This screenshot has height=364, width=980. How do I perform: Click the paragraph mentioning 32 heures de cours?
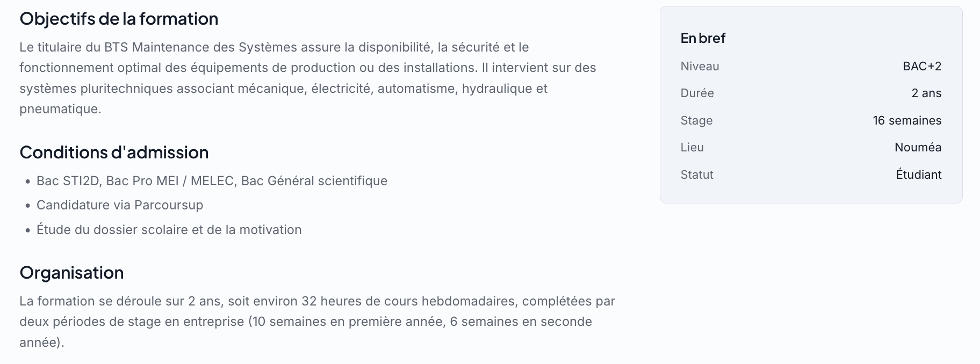point(317,322)
